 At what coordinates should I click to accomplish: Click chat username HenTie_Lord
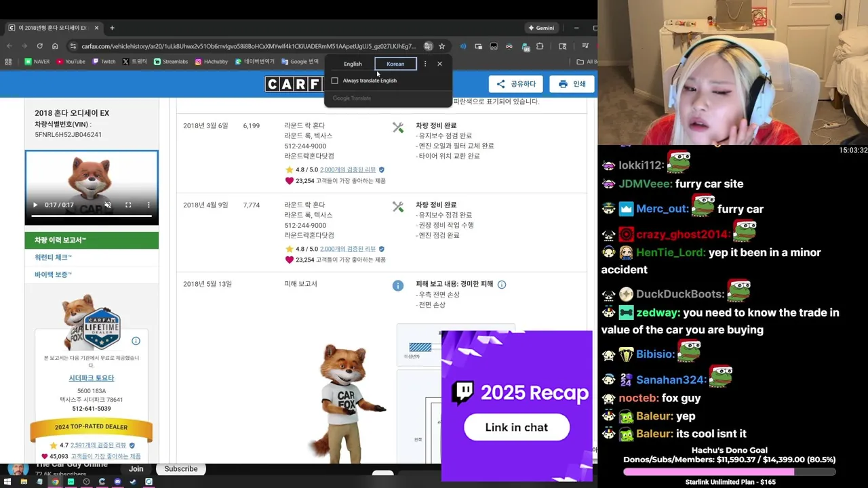pyautogui.click(x=670, y=252)
